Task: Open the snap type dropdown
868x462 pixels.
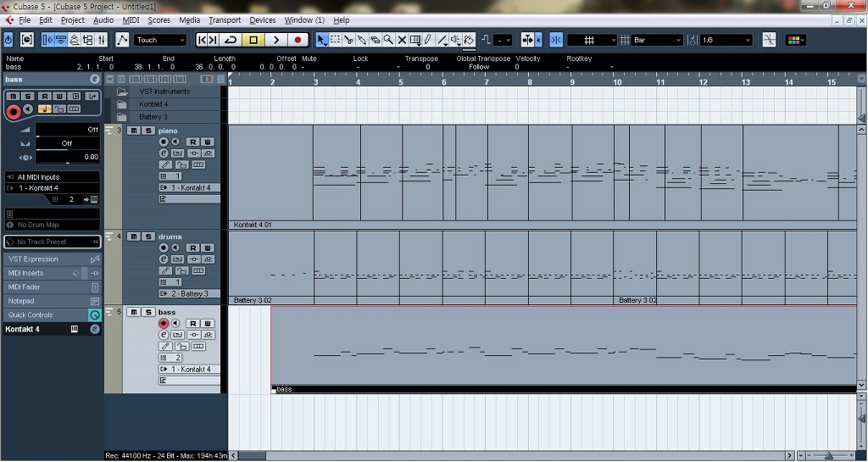Action: pos(592,40)
